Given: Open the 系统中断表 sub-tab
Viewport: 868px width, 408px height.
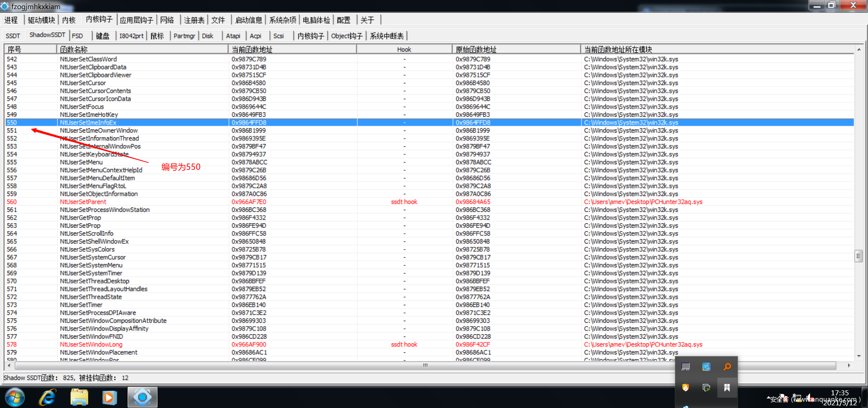Looking at the screenshot, I should (386, 36).
